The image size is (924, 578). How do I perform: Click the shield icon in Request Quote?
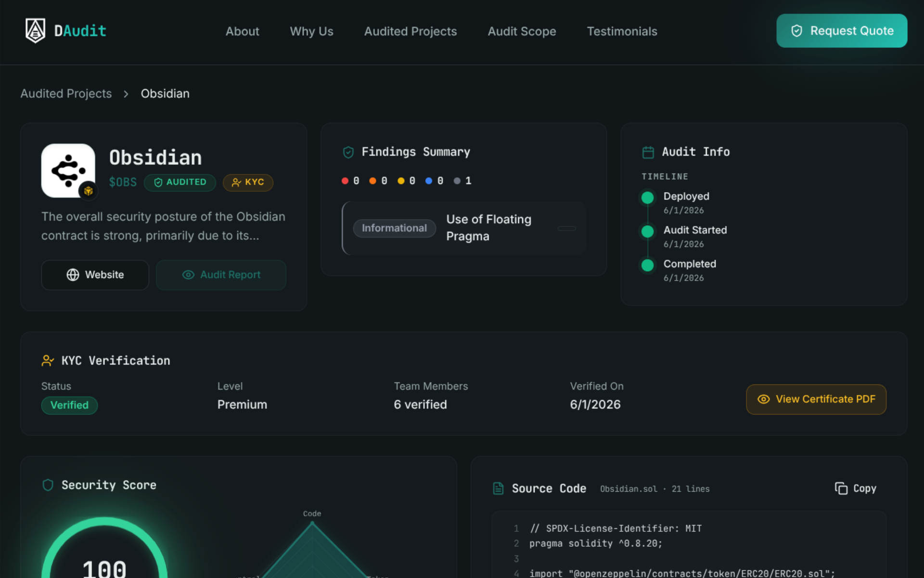(797, 31)
